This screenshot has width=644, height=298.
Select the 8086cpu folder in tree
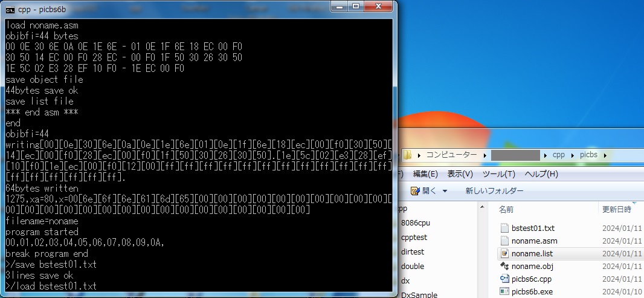coord(414,222)
